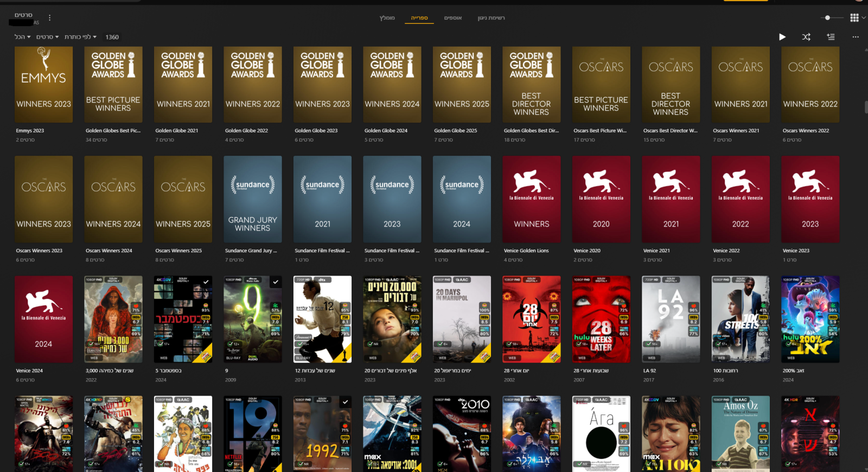Toggle watched checkmark on the 1992 poster

(345, 402)
